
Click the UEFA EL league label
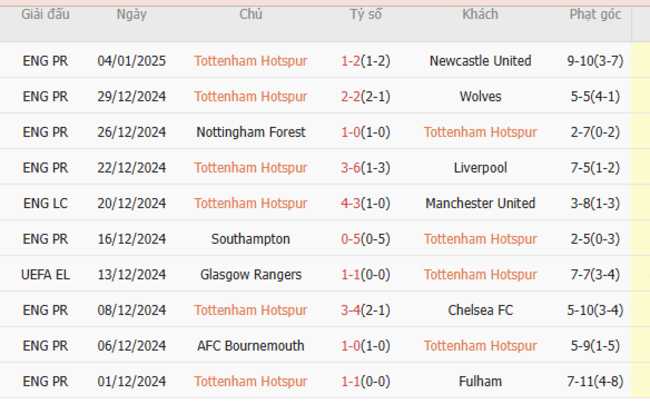[45, 275]
